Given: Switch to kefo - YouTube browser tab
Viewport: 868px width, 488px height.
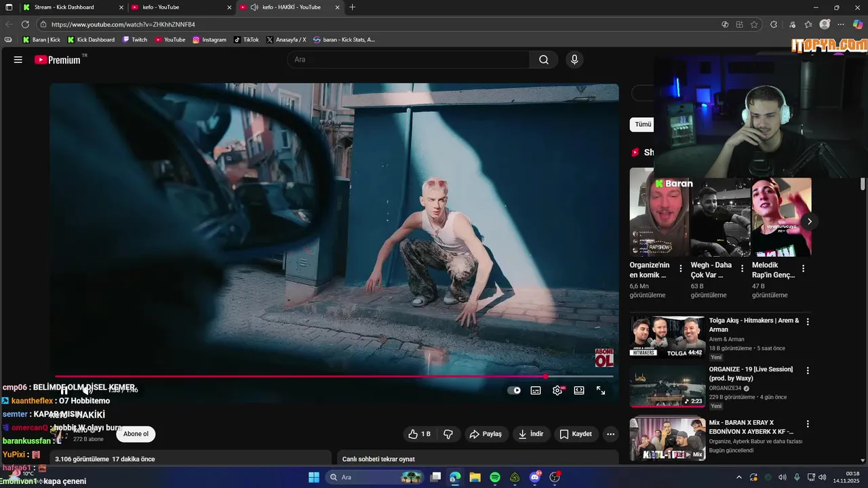Looking at the screenshot, I should 182,7.
